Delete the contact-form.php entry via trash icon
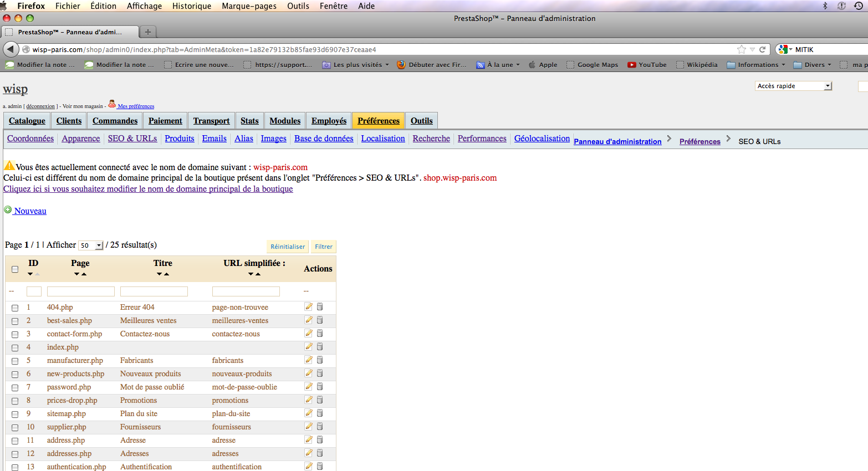The image size is (868, 471). 320,333
